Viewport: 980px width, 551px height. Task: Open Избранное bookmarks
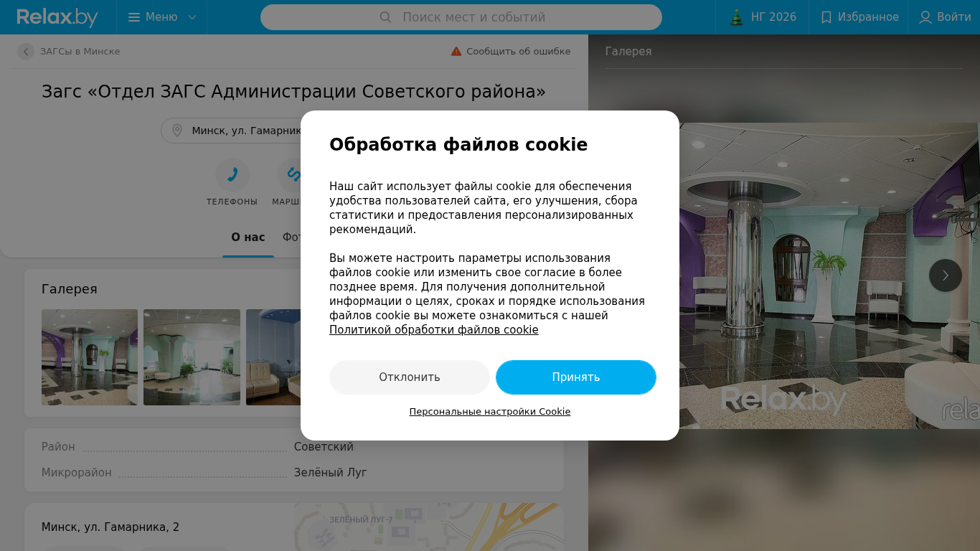[859, 17]
